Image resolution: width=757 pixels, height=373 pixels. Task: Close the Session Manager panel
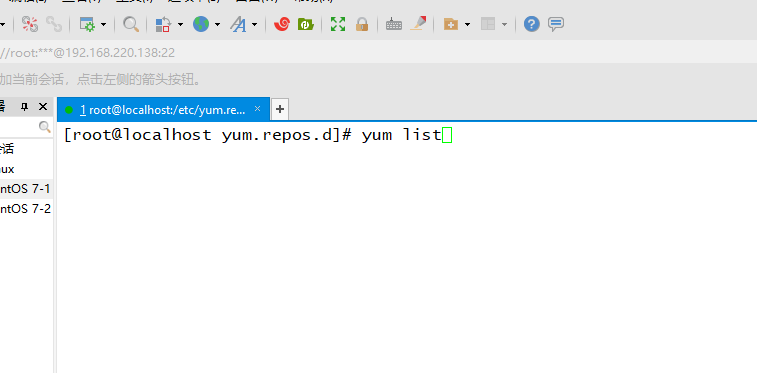(43, 107)
